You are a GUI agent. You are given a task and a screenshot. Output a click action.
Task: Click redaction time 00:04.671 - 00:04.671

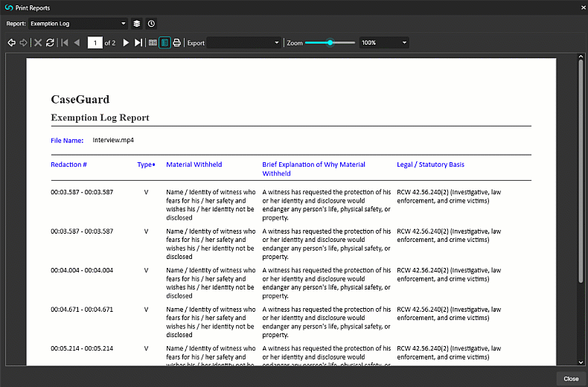point(82,310)
